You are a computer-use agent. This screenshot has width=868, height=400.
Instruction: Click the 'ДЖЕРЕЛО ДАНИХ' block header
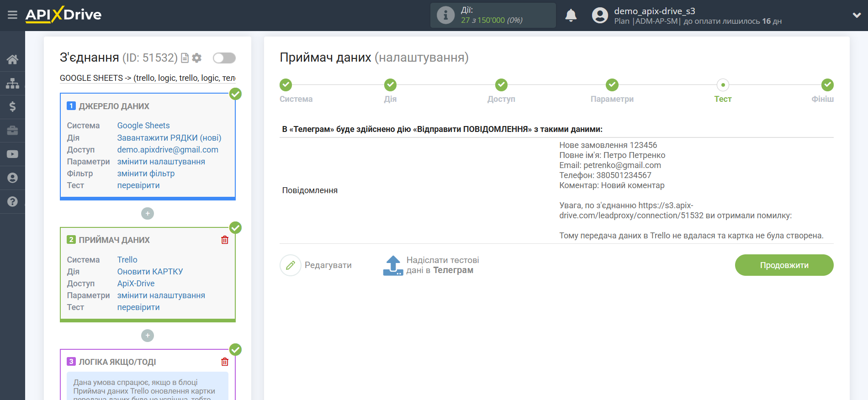coord(114,106)
